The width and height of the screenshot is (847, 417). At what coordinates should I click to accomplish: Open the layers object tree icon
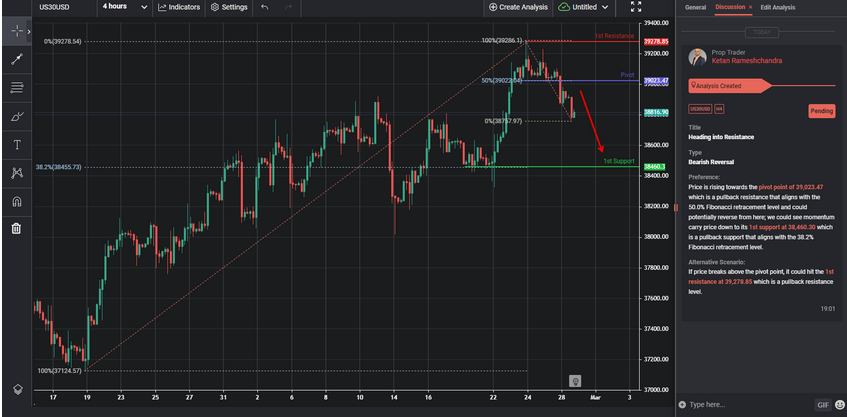pos(18,389)
